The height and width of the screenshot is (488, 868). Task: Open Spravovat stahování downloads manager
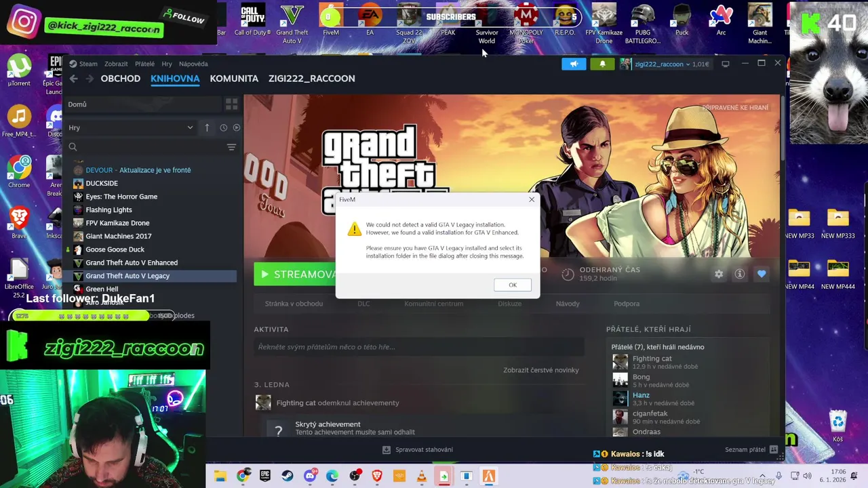coord(418,449)
